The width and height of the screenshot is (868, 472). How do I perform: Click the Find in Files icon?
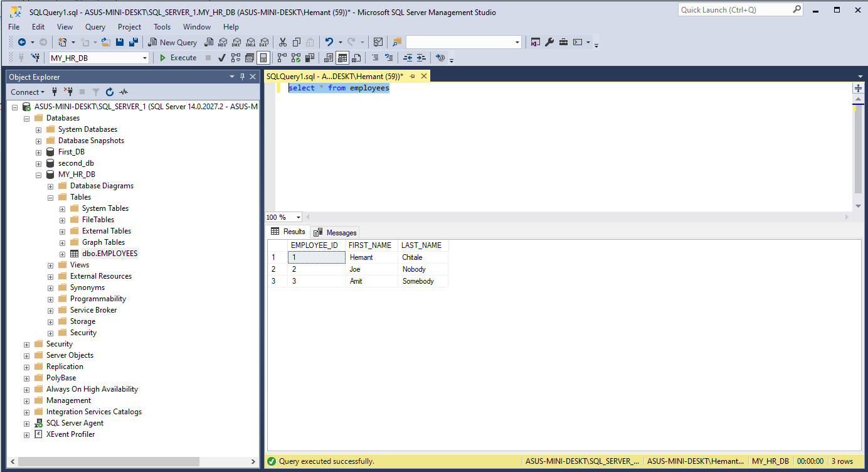(x=397, y=42)
